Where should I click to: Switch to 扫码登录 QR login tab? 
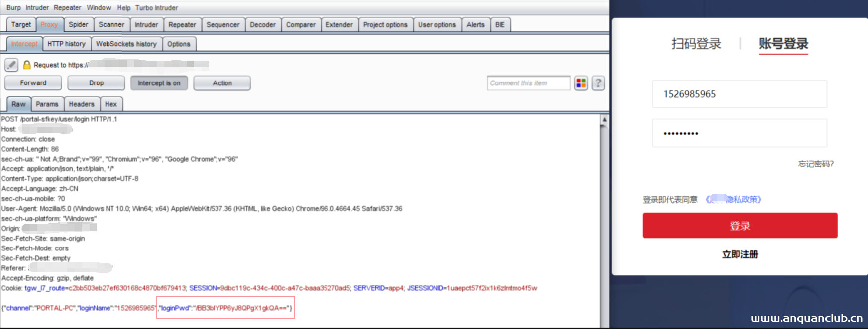pos(696,44)
